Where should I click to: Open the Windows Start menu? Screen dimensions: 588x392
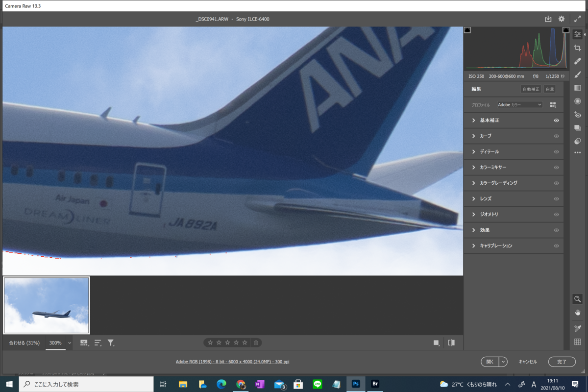pos(9,384)
